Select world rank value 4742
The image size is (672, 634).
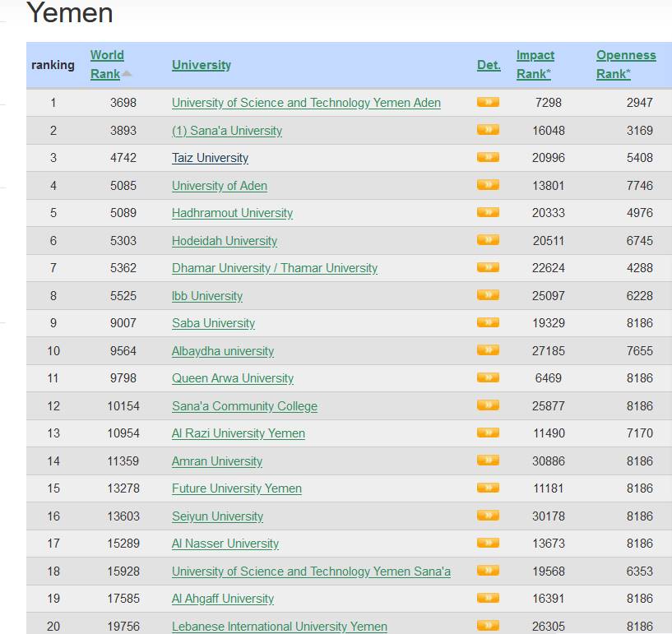(123, 158)
